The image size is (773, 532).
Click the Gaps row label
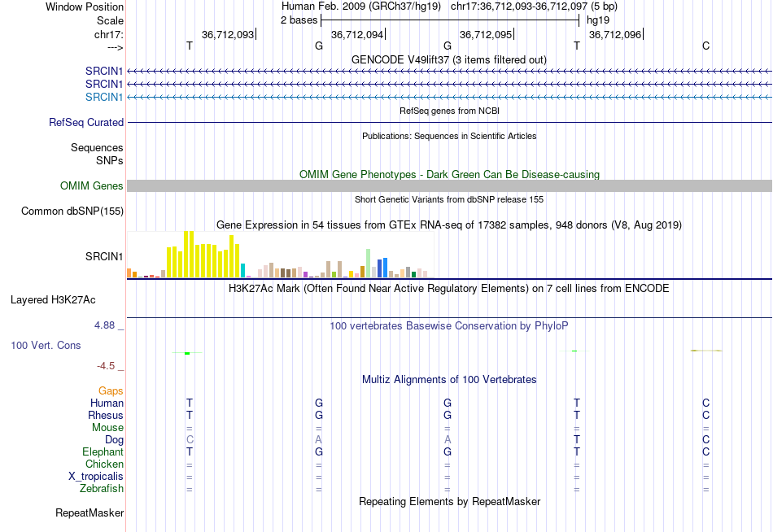click(x=111, y=391)
